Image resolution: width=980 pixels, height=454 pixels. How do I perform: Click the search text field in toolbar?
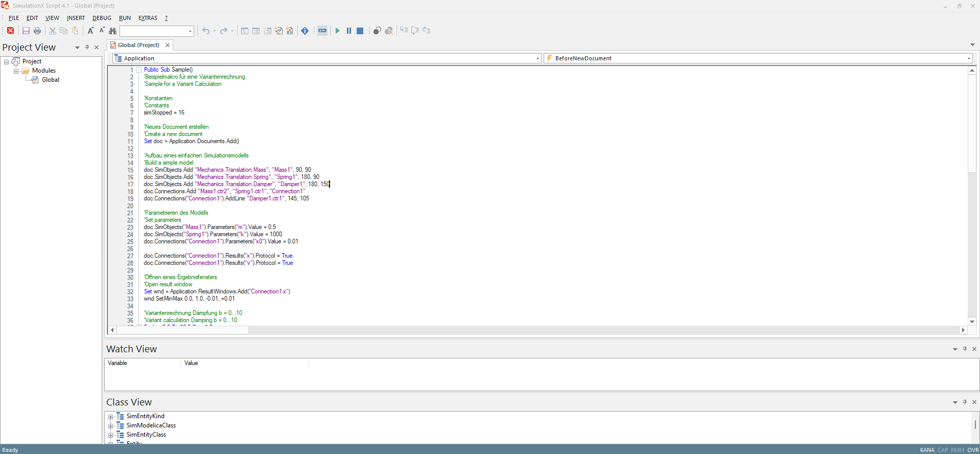point(153,31)
